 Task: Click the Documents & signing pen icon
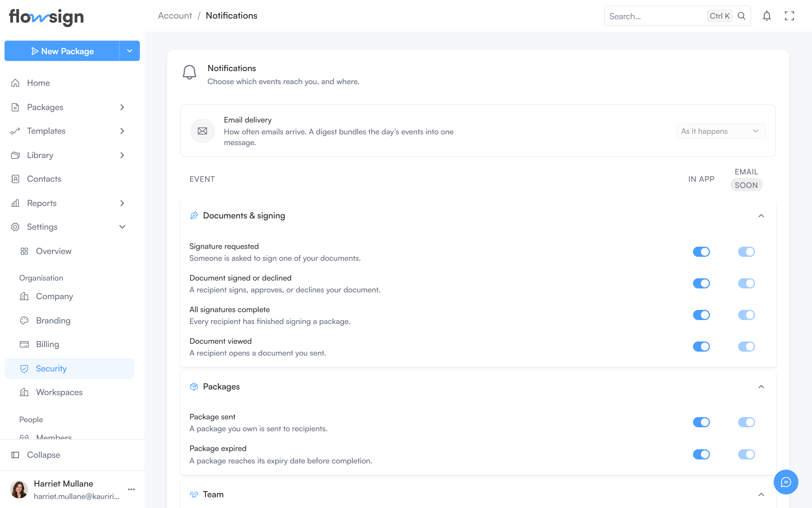coord(194,215)
